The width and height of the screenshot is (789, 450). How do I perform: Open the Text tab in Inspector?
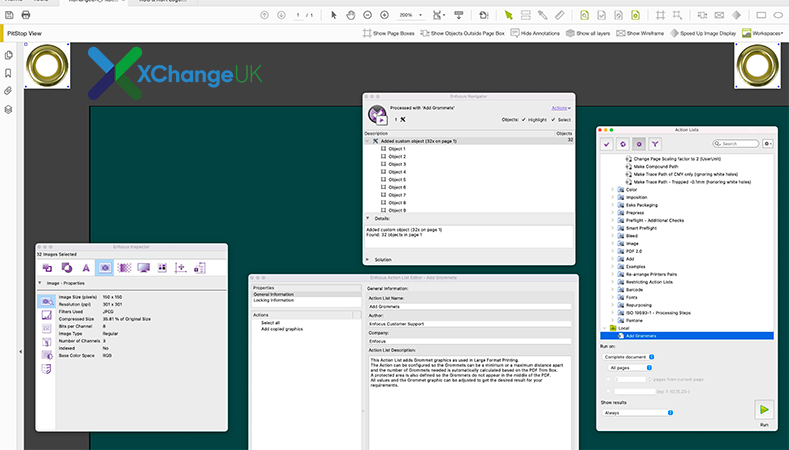click(86, 268)
